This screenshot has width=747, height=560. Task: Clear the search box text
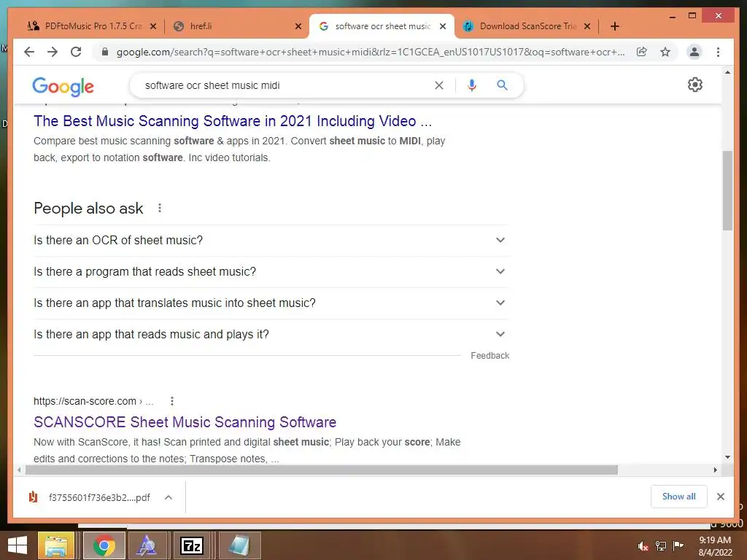point(438,85)
